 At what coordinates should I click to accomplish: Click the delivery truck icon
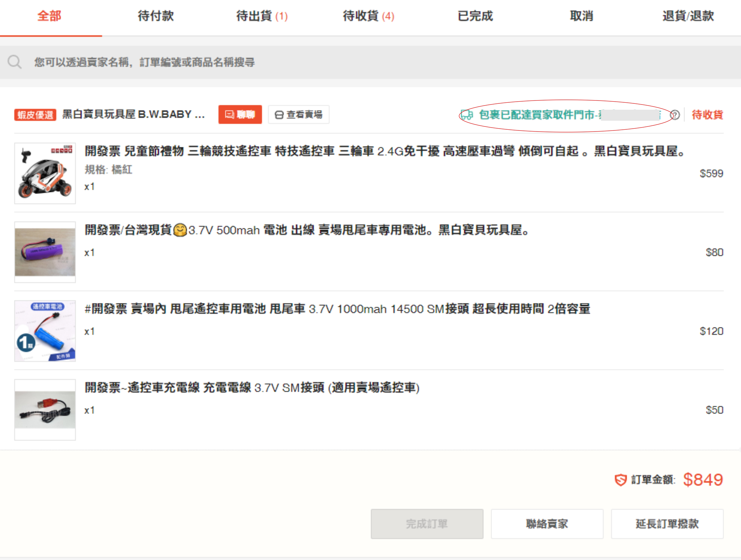pos(467,115)
